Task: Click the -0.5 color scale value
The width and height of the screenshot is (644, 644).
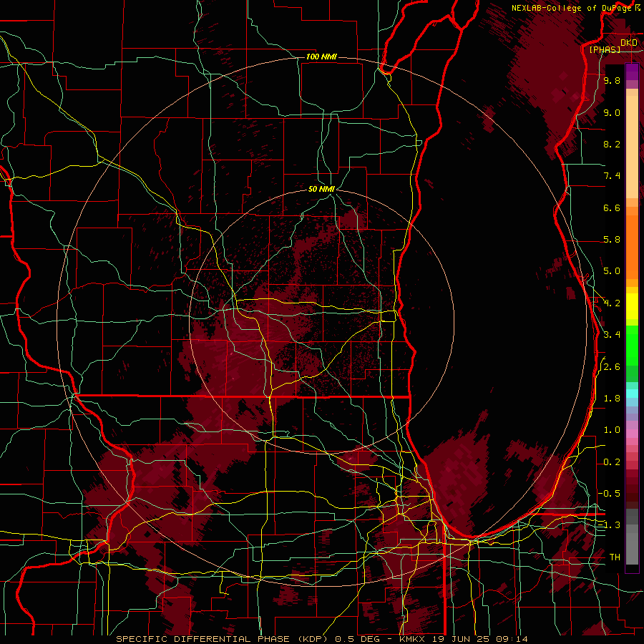Action: [x=610, y=494]
